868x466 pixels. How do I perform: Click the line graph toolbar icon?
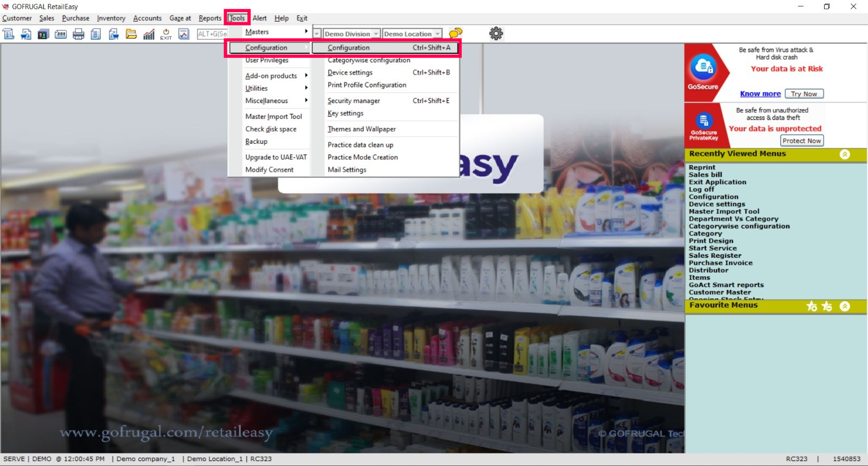[184, 34]
